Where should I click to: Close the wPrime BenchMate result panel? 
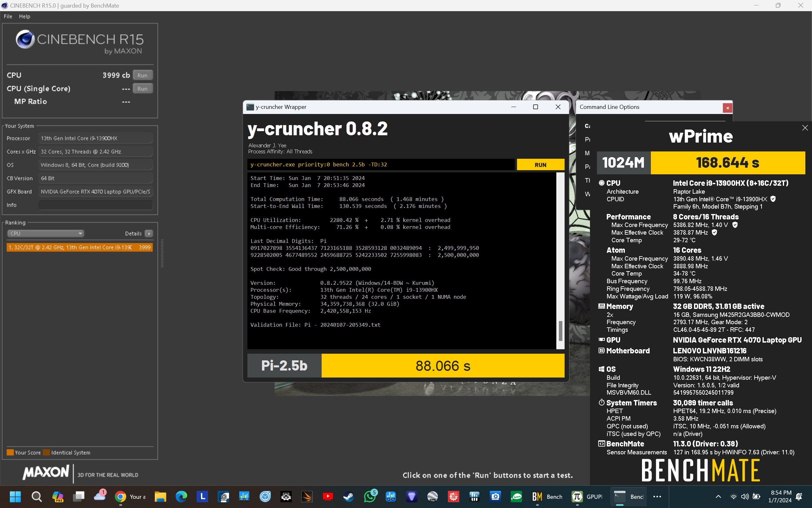[805, 128]
